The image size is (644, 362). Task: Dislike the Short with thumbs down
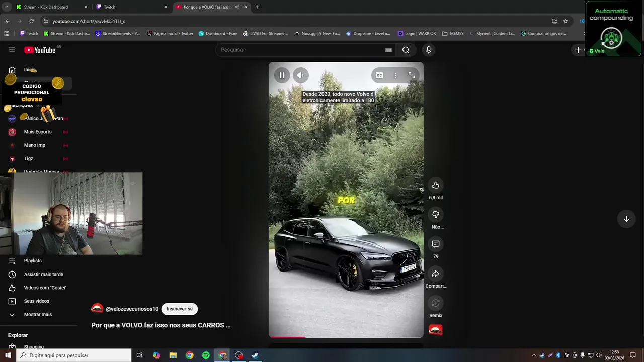coord(436,215)
